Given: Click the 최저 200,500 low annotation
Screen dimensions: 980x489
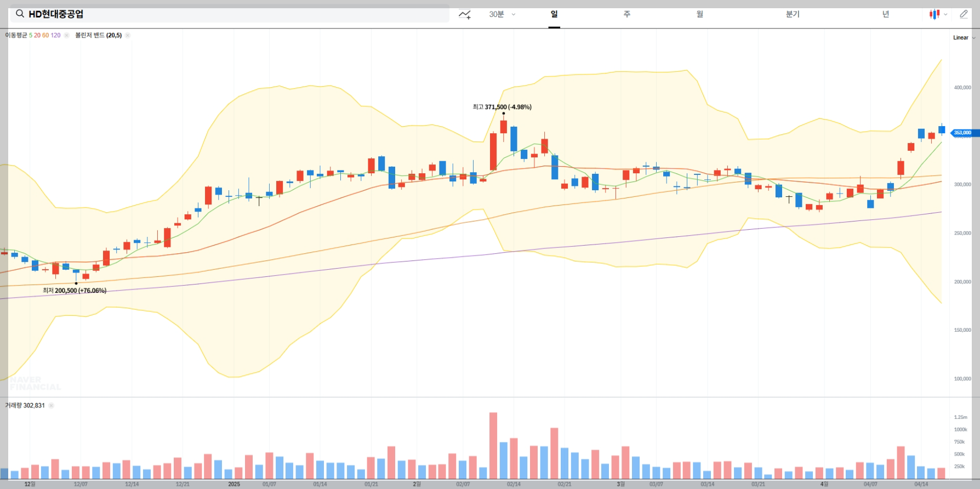Looking at the screenshot, I should [x=75, y=291].
